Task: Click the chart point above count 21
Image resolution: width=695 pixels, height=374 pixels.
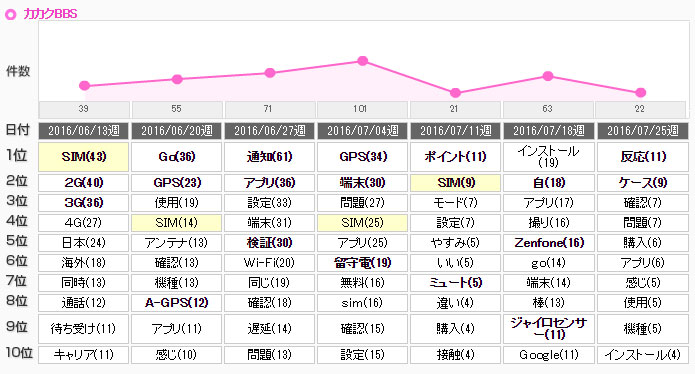Action: click(455, 93)
